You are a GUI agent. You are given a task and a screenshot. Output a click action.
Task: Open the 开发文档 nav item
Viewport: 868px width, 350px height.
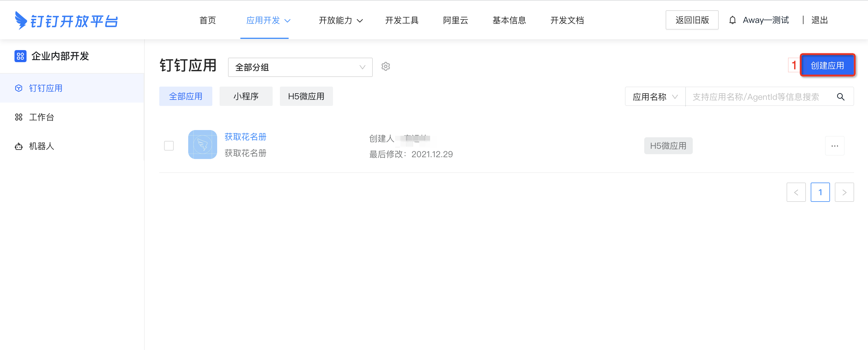(x=567, y=20)
